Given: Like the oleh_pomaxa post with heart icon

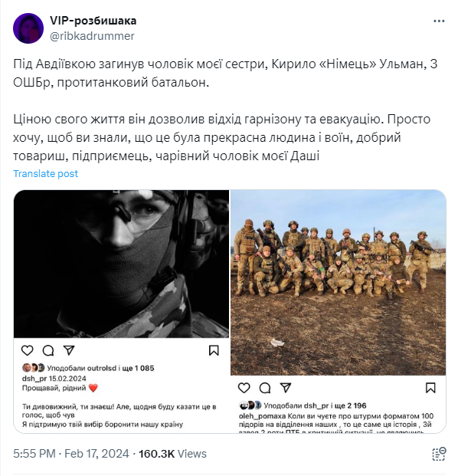Looking at the screenshot, I should (244, 388).
